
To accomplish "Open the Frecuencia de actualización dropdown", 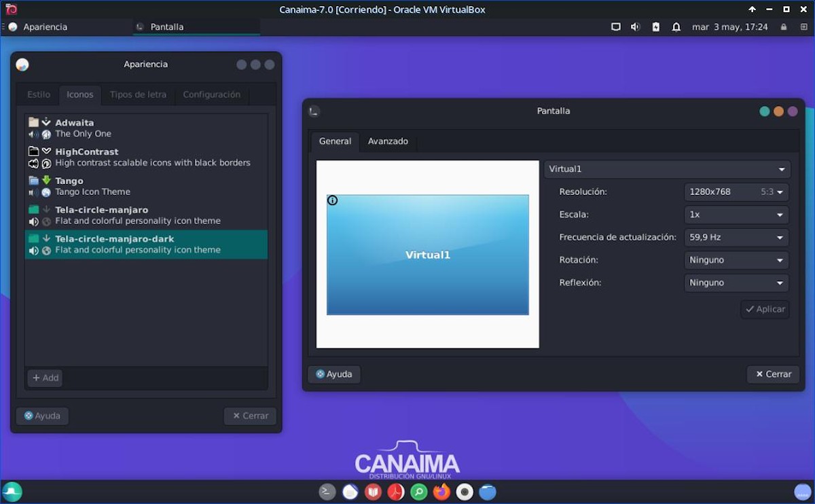I will pos(736,238).
